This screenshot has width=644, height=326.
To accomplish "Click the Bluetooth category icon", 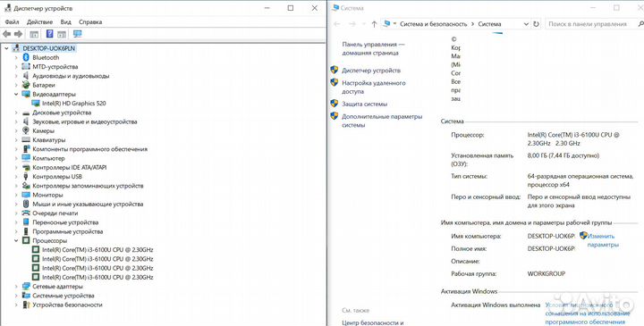I will tap(26, 57).
